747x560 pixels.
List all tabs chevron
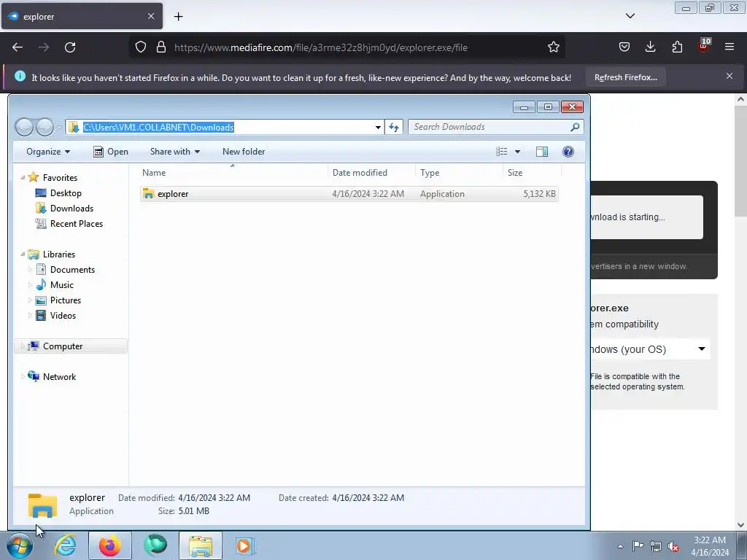tap(630, 16)
